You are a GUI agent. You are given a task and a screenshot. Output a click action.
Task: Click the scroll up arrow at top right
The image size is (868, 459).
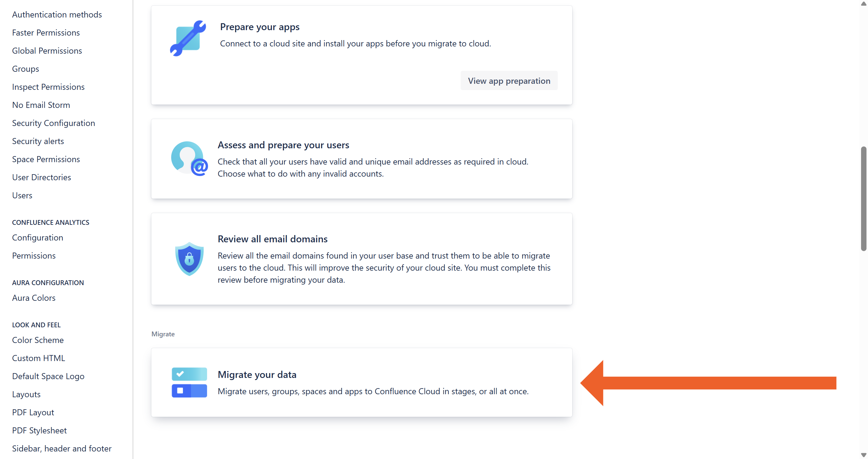tap(863, 4)
